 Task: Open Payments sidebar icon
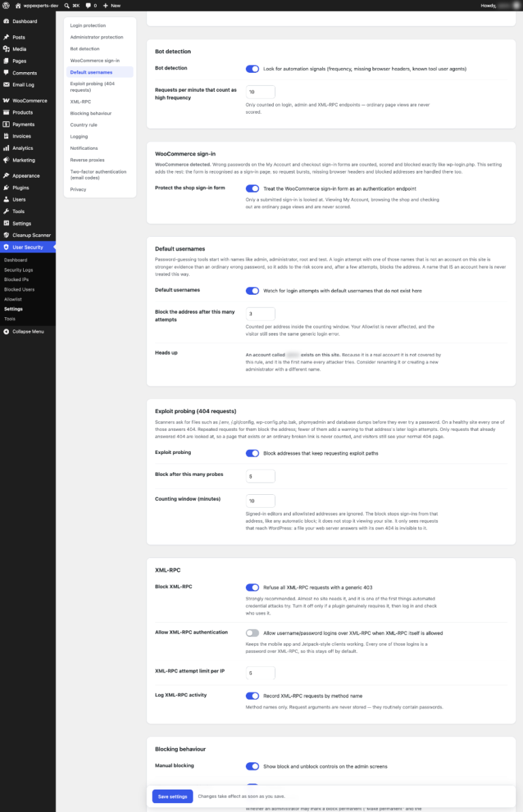[6, 125]
